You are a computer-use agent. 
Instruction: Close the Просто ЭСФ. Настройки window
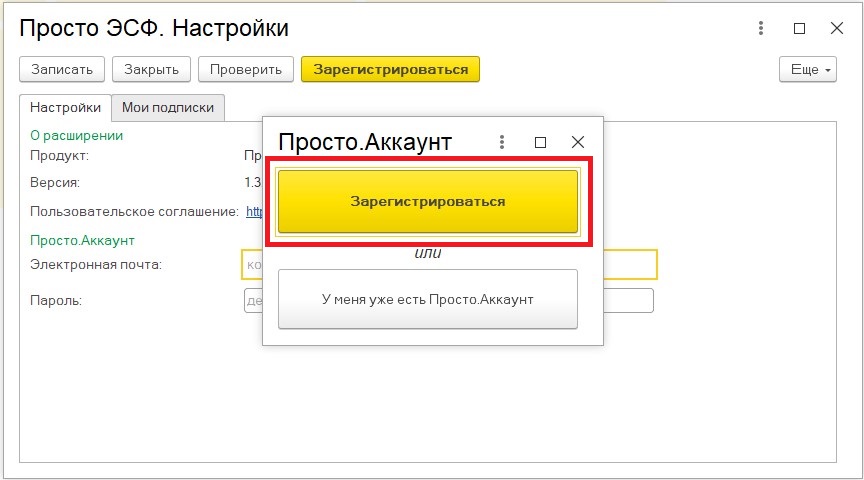point(836,28)
